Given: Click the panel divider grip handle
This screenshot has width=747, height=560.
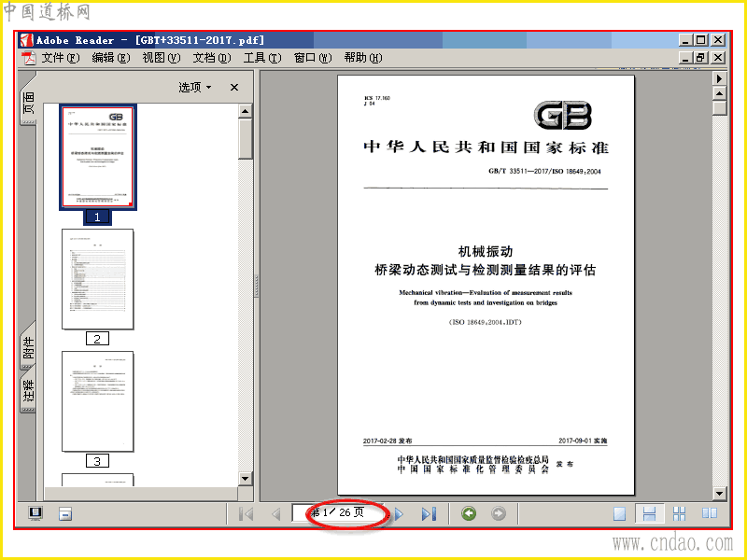Looking at the screenshot, I should click(x=256, y=286).
